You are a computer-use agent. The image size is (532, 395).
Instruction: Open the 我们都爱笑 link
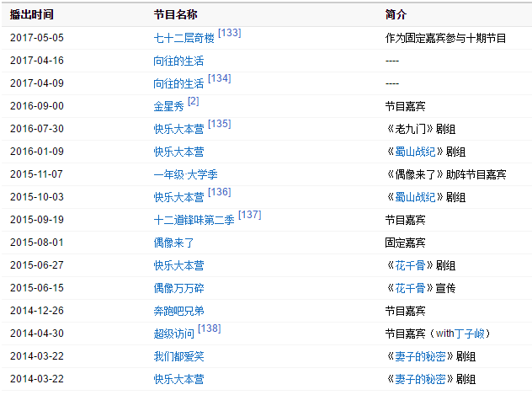click(178, 356)
